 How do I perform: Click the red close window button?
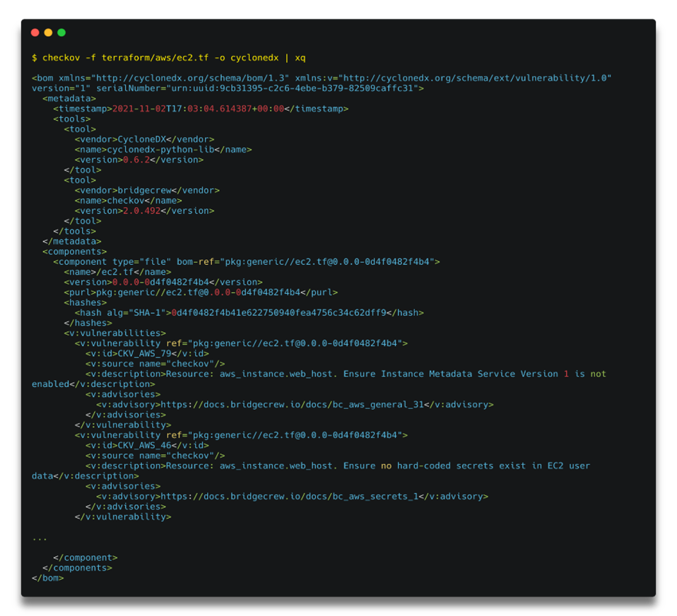pyautogui.click(x=35, y=32)
